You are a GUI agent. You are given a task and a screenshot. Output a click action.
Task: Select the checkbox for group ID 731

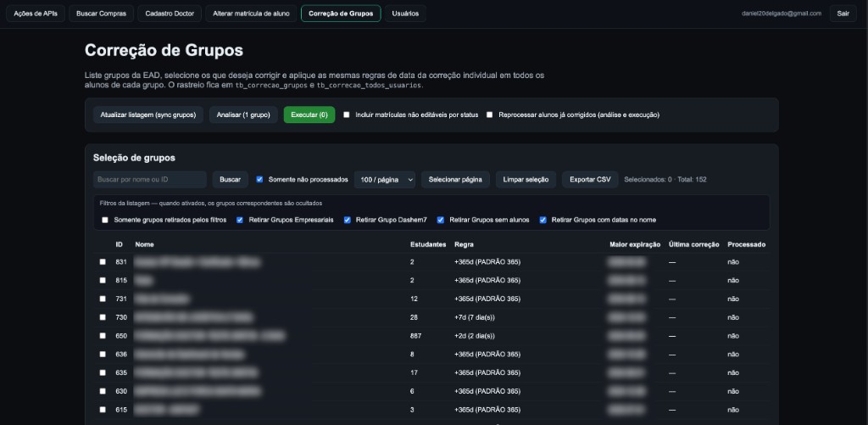point(103,299)
